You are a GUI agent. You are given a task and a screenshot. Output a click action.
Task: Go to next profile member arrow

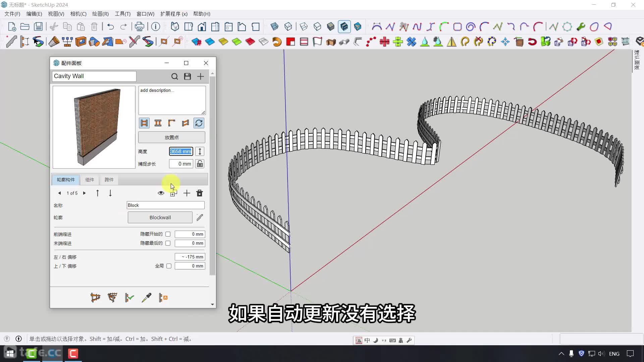(85, 193)
